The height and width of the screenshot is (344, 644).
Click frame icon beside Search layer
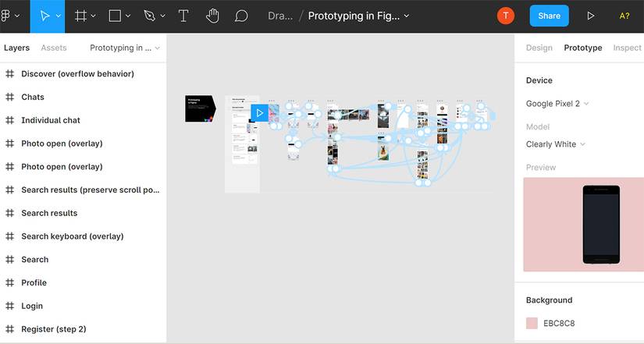[x=10, y=260]
